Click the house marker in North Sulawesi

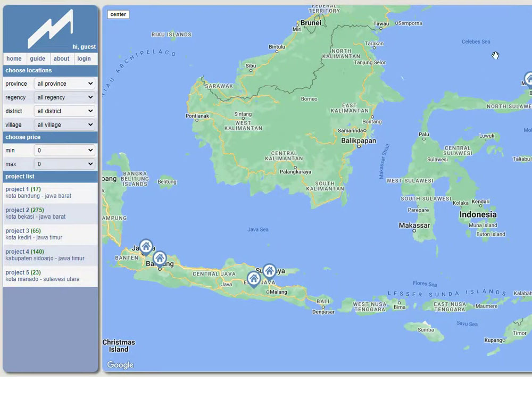click(528, 80)
